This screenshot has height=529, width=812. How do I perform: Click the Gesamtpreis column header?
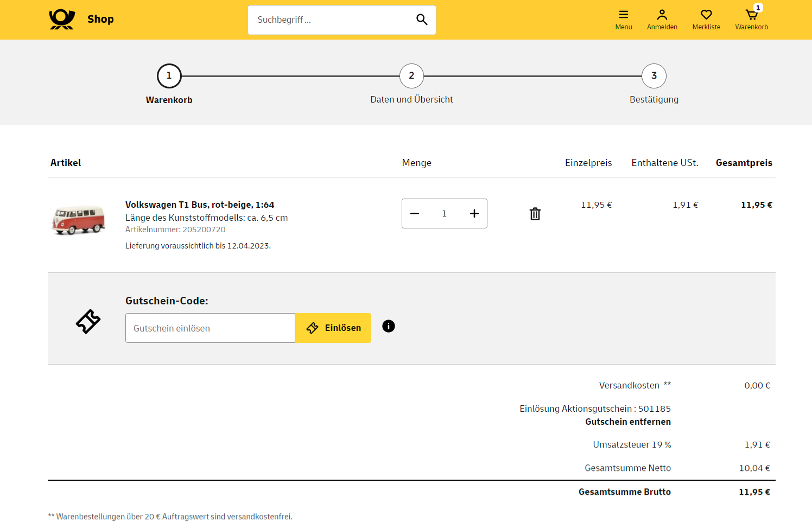coord(744,163)
